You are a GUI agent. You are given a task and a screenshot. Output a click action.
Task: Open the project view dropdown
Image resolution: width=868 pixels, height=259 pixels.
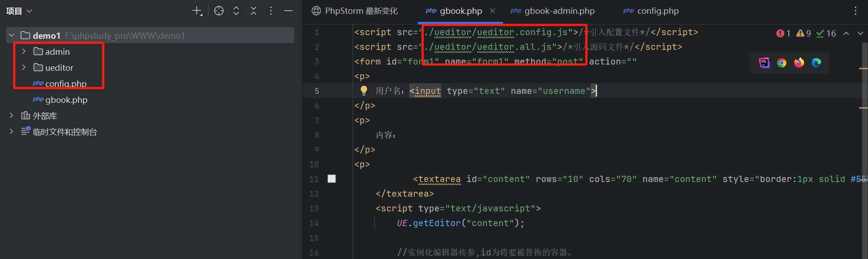point(20,11)
